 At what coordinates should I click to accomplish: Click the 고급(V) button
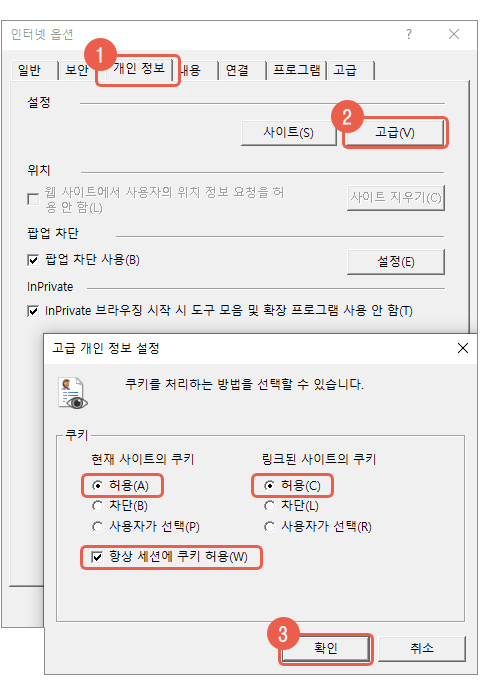click(x=395, y=132)
